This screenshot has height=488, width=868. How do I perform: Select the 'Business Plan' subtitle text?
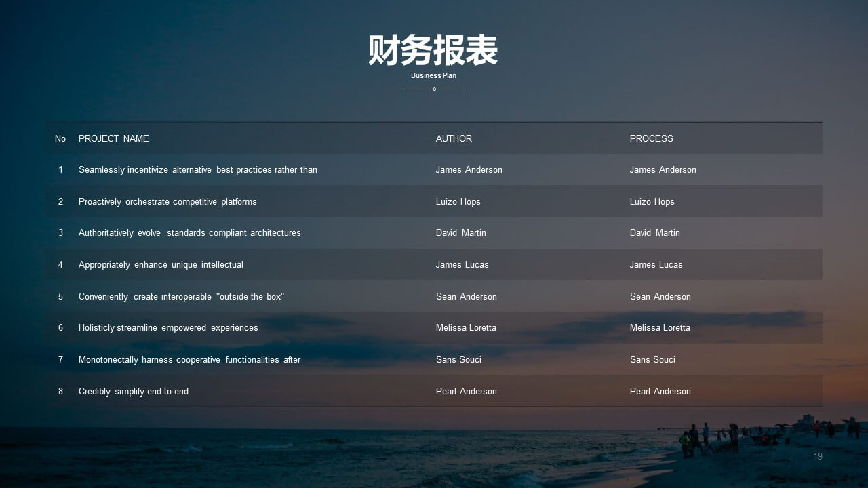433,75
